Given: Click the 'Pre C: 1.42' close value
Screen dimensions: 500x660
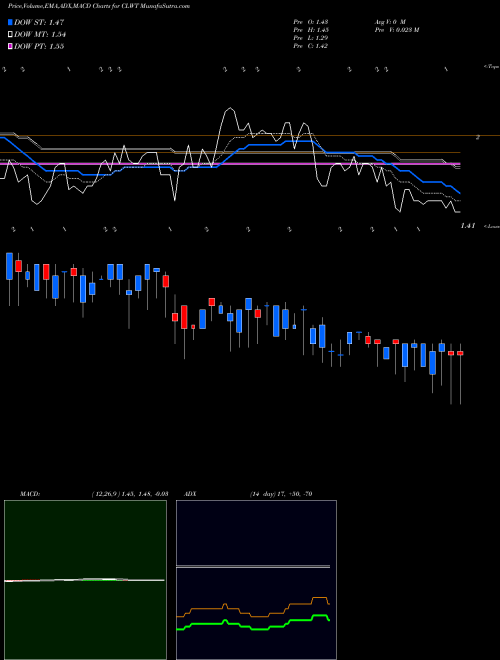Looking at the screenshot, I should [311, 46].
